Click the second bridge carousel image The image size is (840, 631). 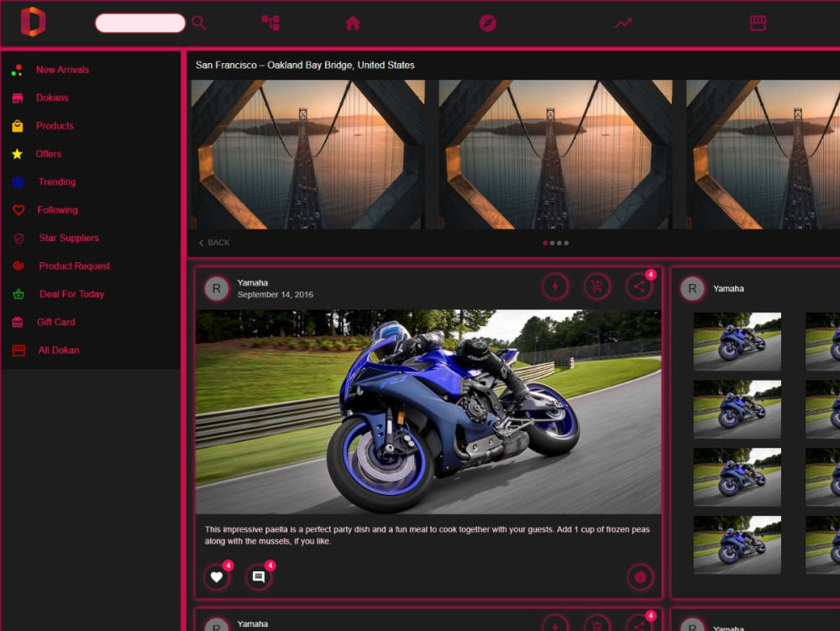point(555,155)
